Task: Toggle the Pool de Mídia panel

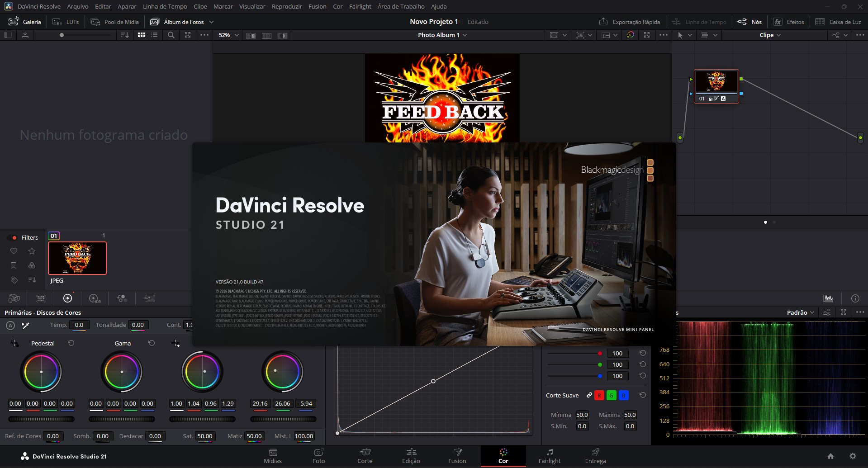Action: click(114, 22)
